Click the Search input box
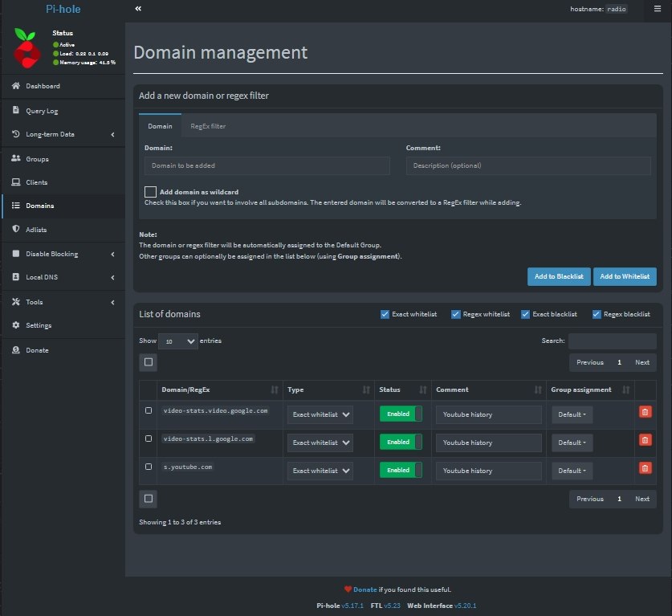Viewport: 672px width, 616px height. pos(613,341)
